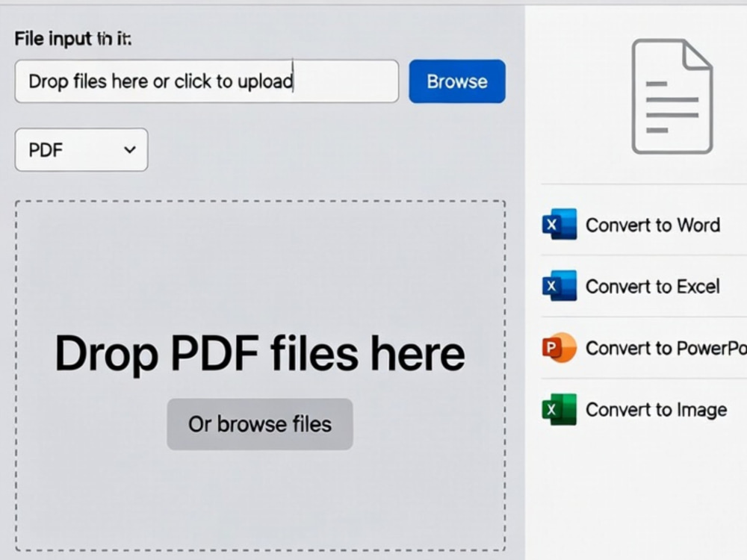Viewport: 747px width, 560px height.
Task: Click the 'Drop PDF files here' heading
Action: point(260,353)
